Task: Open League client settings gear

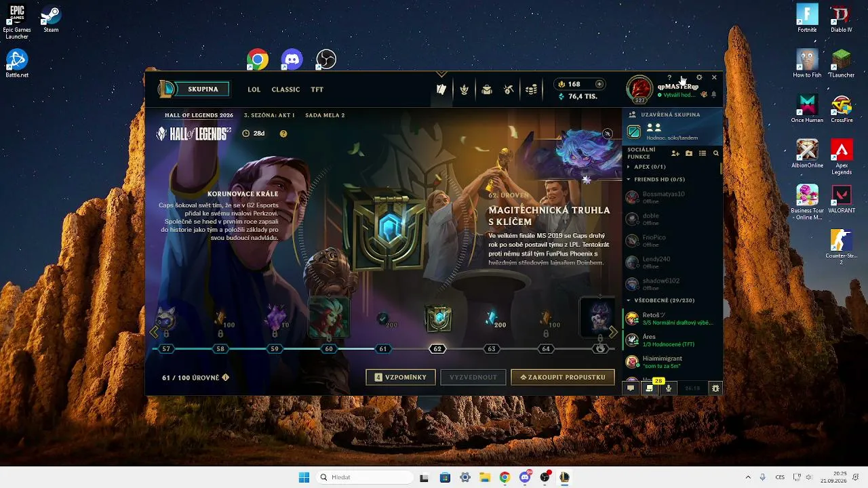Action: pyautogui.click(x=699, y=77)
